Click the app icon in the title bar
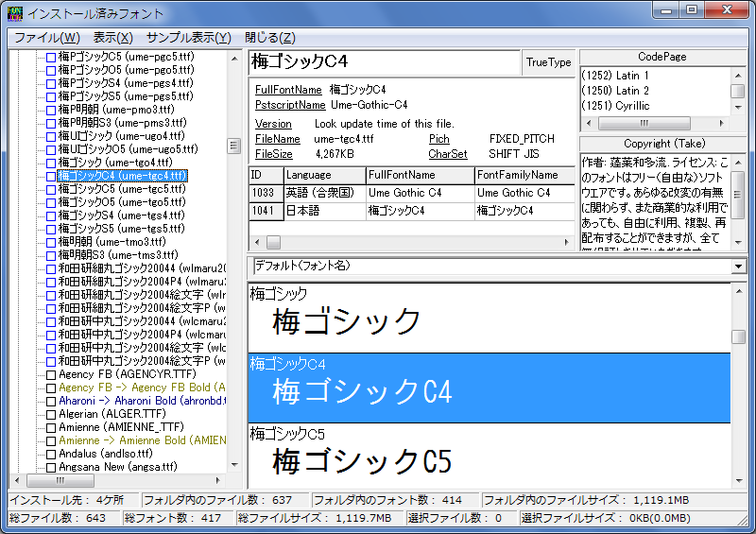Screen dimensions: 756x534 coord(15,13)
